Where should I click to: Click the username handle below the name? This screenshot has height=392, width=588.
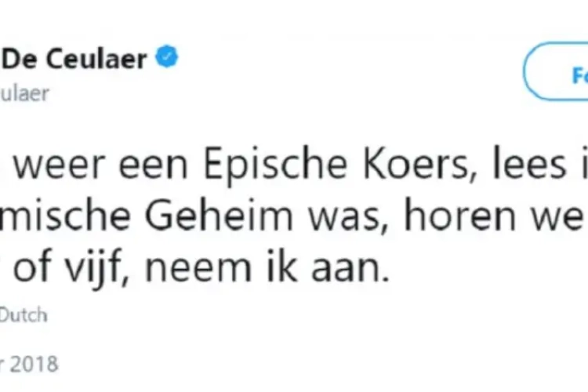pyautogui.click(x=25, y=93)
